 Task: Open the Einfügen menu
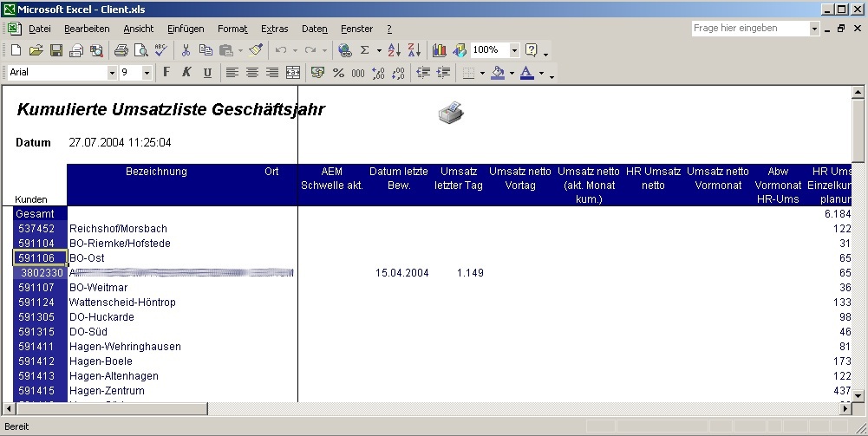(186, 29)
